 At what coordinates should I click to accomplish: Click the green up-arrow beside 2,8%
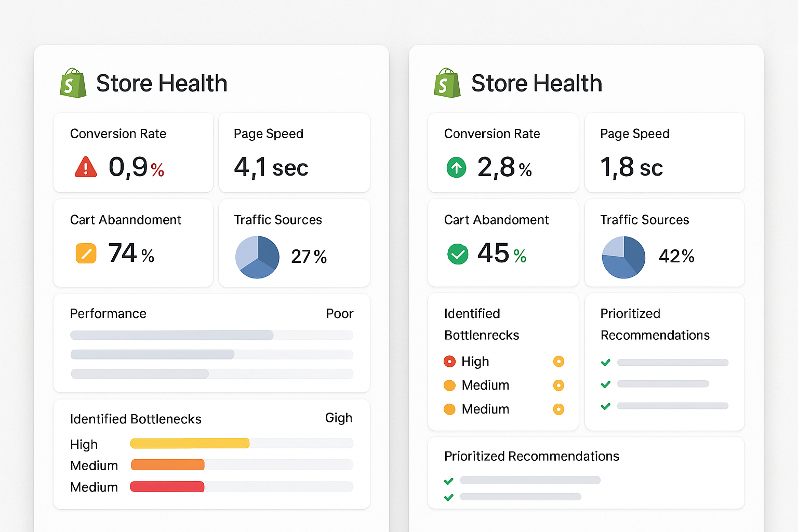pos(456,167)
